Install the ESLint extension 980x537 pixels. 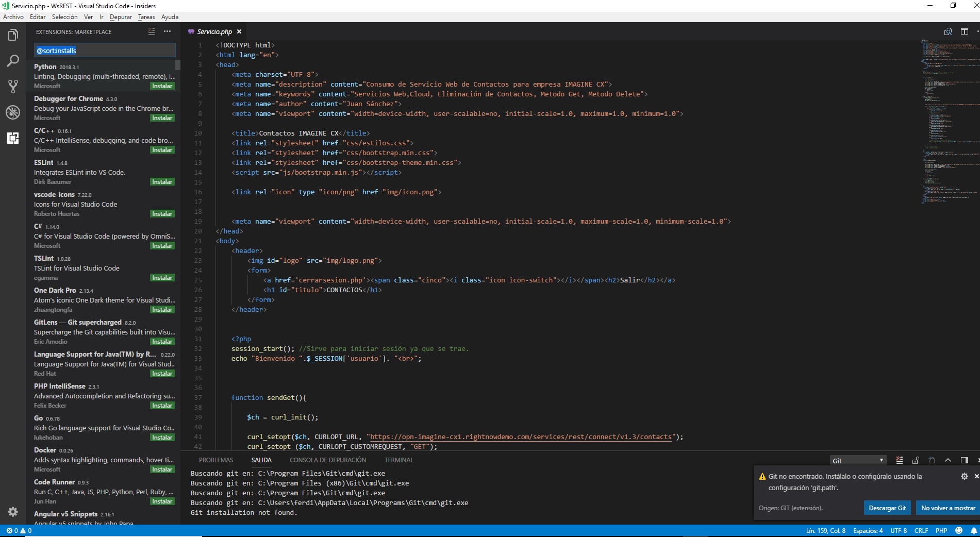point(162,182)
